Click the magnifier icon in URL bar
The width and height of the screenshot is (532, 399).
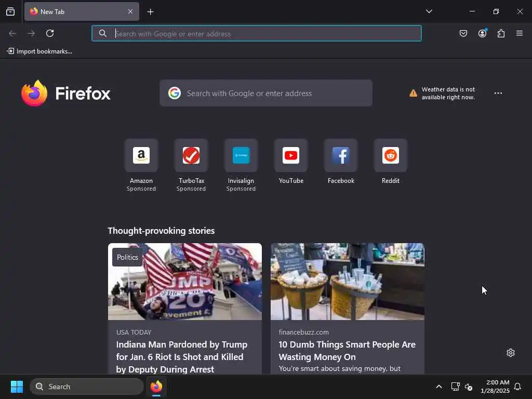click(102, 33)
